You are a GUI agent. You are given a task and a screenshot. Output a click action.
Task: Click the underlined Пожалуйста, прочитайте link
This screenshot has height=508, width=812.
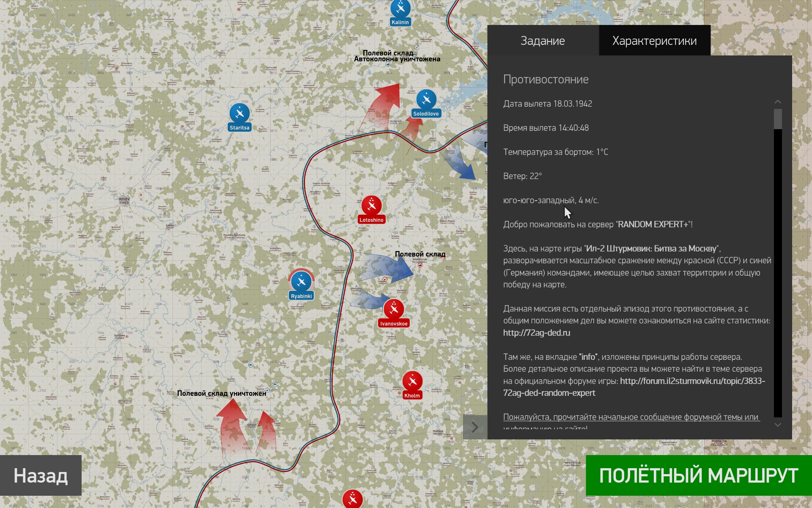pyautogui.click(x=631, y=417)
